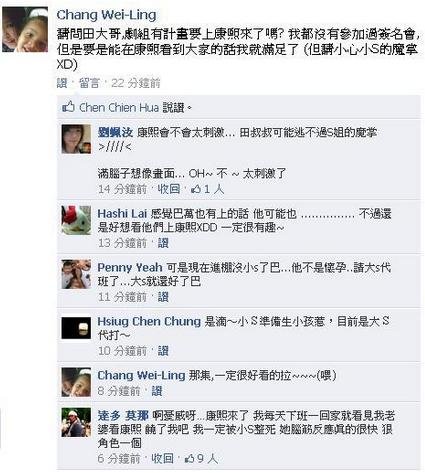Open the Penny Yeah name link
This screenshot has width=425, height=473.
(x=130, y=267)
